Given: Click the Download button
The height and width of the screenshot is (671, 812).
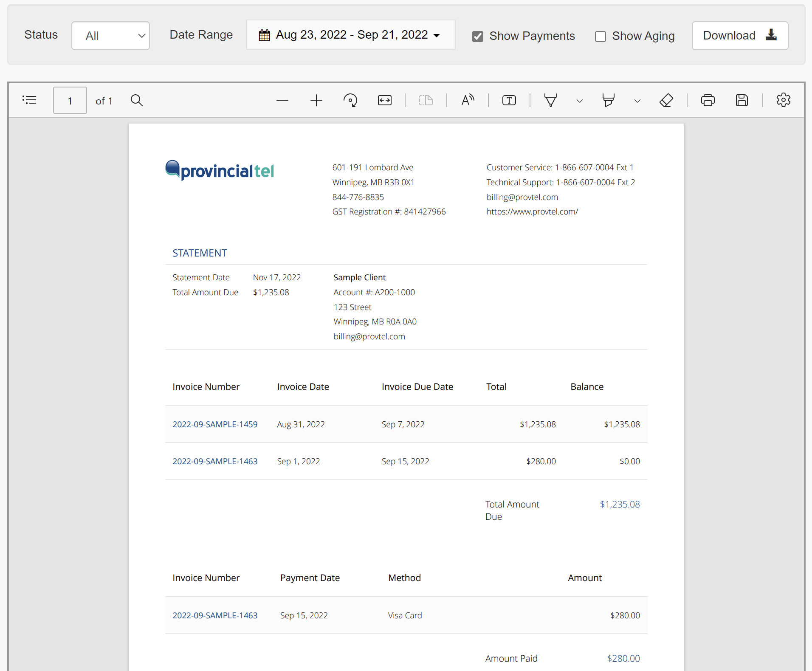Looking at the screenshot, I should tap(740, 36).
